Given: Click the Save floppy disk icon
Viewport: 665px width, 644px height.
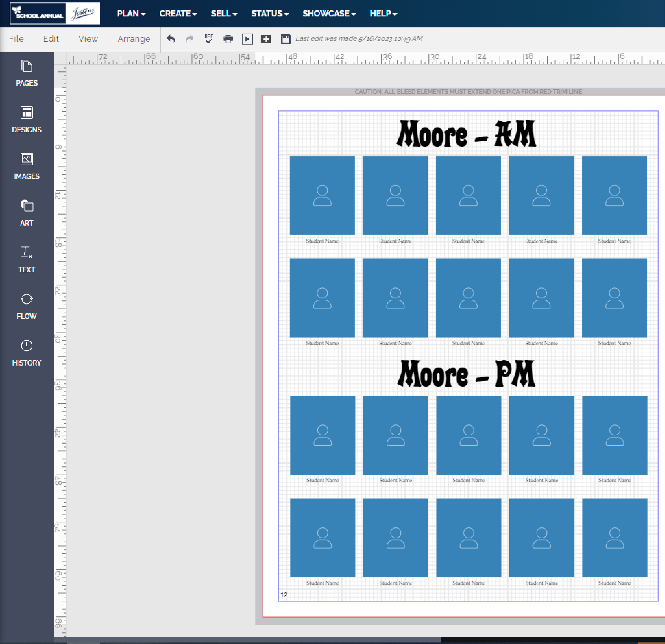Looking at the screenshot, I should [286, 39].
